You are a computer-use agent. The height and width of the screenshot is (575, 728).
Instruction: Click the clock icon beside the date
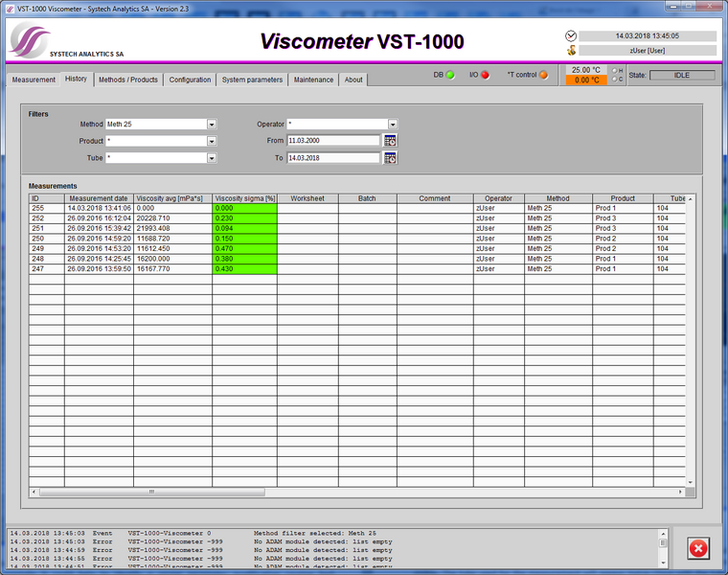click(571, 35)
